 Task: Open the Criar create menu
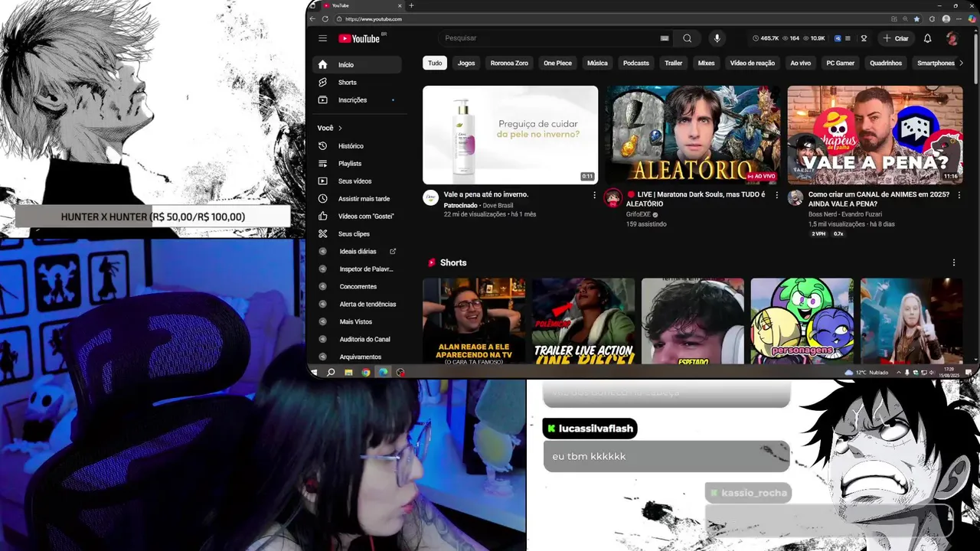[x=896, y=38]
